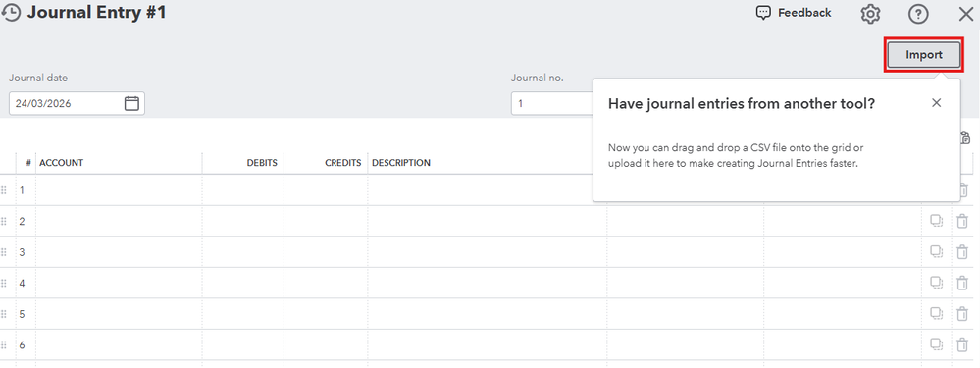Screen dimensions: 980x368
Task: Delete line 6 with its trash icon
Action: [x=962, y=344]
